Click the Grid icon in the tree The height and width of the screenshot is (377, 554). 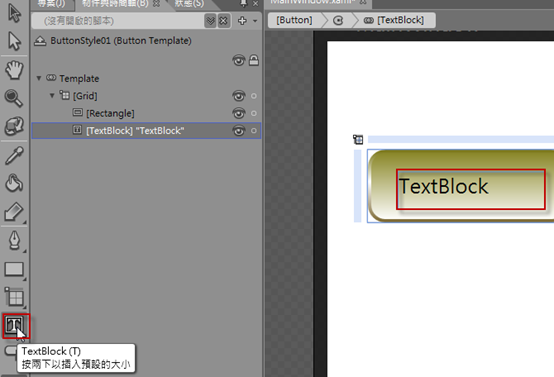click(x=64, y=95)
